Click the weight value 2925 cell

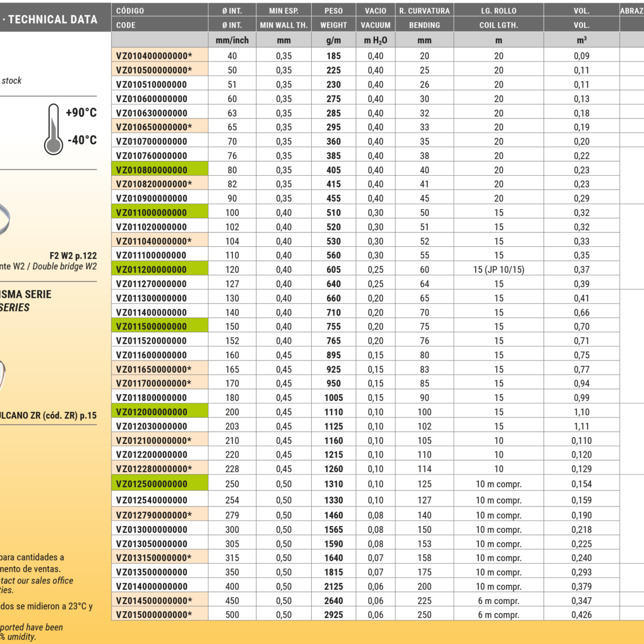tap(333, 615)
